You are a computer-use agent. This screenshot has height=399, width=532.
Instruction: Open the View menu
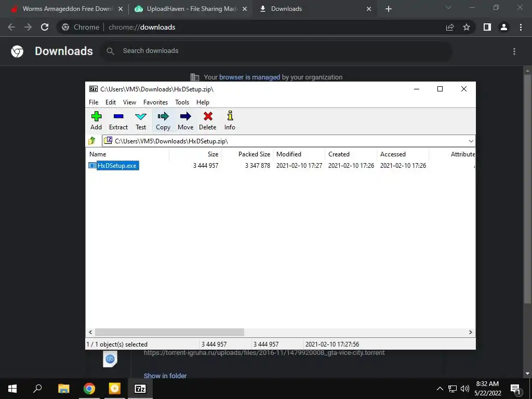pyautogui.click(x=129, y=102)
